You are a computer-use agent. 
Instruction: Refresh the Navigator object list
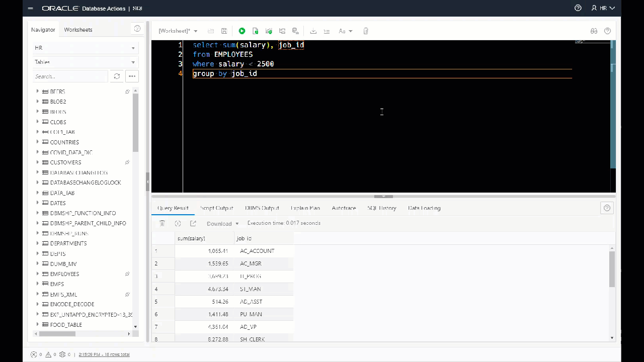click(117, 76)
